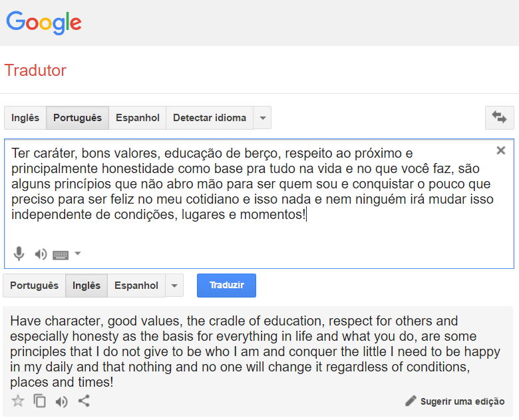Clear the source text with X
Viewport: 519px width, 420px height.
pyautogui.click(x=501, y=150)
